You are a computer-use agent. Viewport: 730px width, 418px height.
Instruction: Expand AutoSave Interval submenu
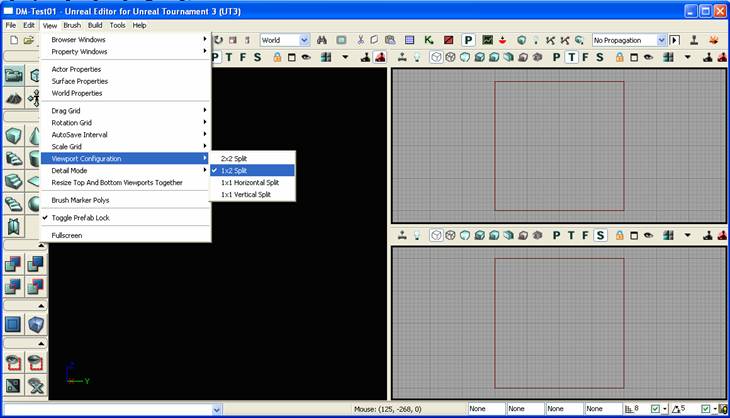coord(126,135)
